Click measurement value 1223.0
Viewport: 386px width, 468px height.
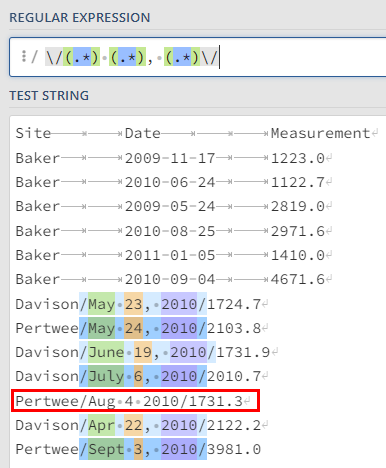click(x=298, y=158)
